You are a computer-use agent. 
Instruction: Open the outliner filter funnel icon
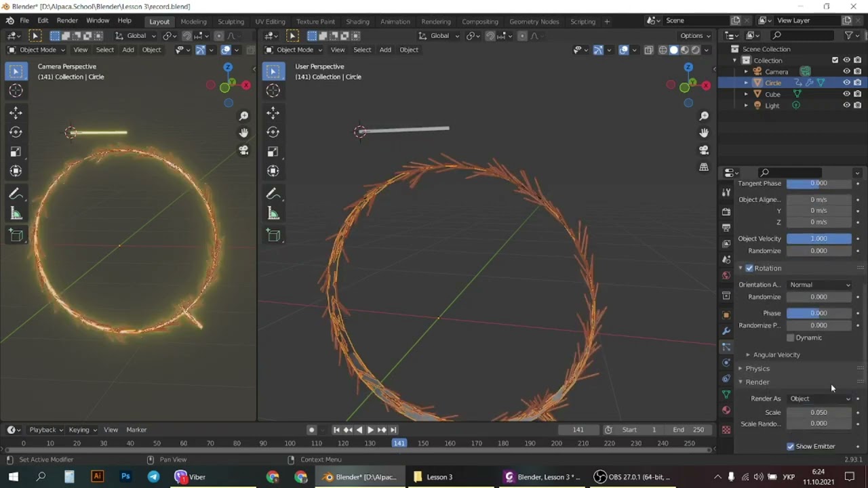848,35
